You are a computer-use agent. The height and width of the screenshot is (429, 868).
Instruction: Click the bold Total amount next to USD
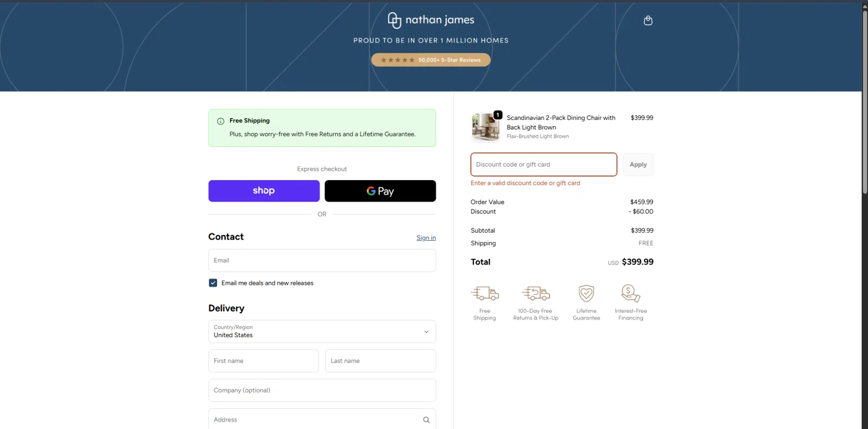click(x=638, y=262)
